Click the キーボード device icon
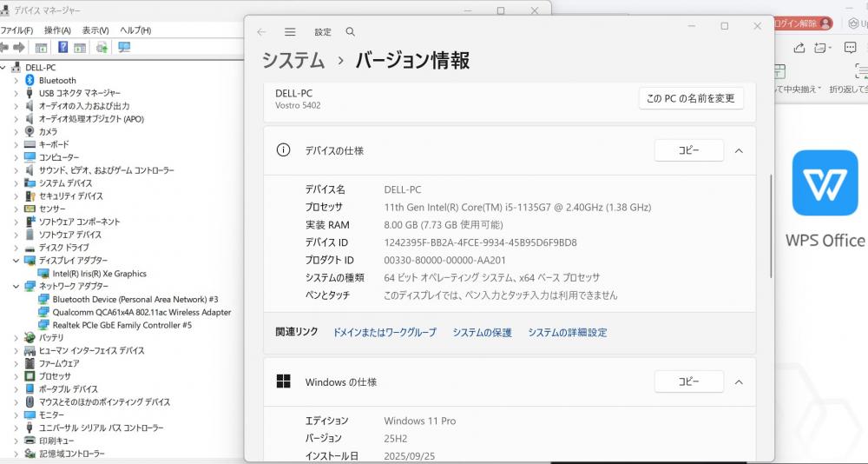This screenshot has width=868, height=464. pos(30,145)
